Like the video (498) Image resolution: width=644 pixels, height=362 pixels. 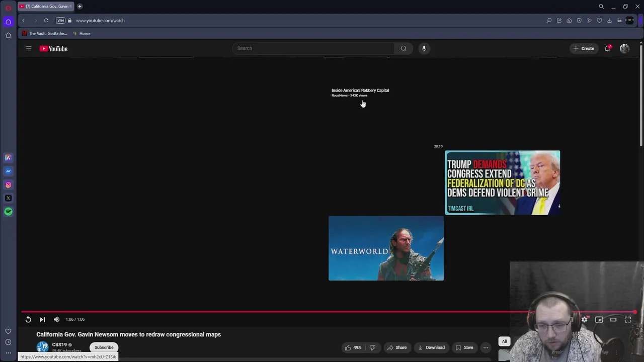pos(353,347)
